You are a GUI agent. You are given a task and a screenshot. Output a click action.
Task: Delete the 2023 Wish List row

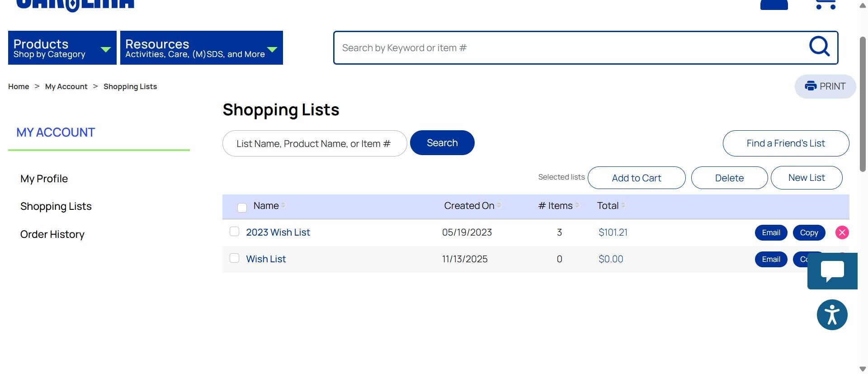[x=842, y=232]
